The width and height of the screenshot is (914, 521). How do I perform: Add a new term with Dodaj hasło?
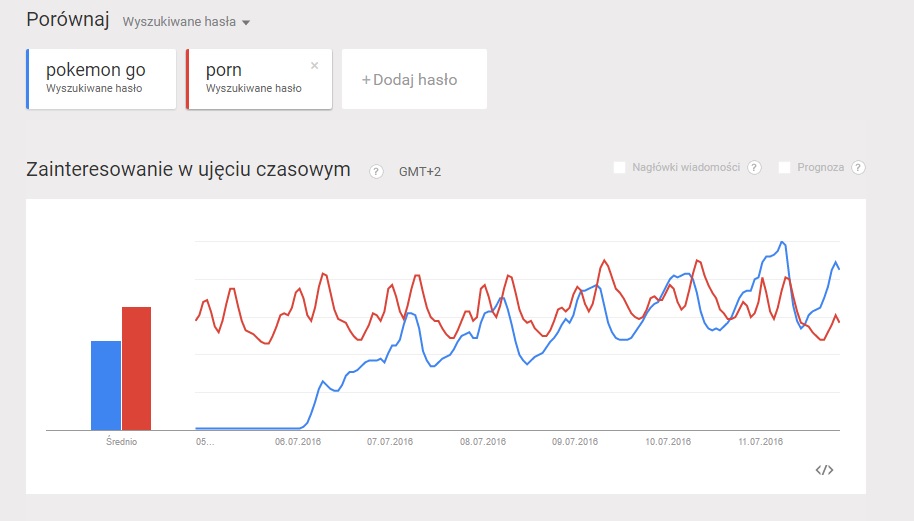414,79
